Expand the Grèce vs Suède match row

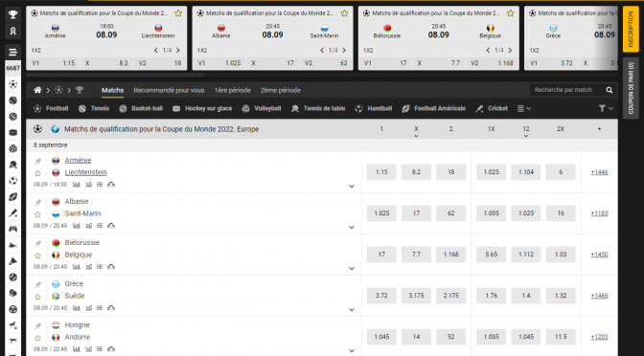click(x=352, y=310)
